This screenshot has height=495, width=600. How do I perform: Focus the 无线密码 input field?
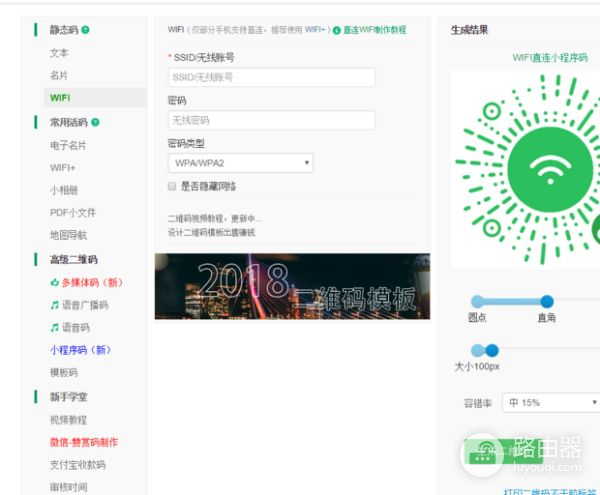point(271,120)
